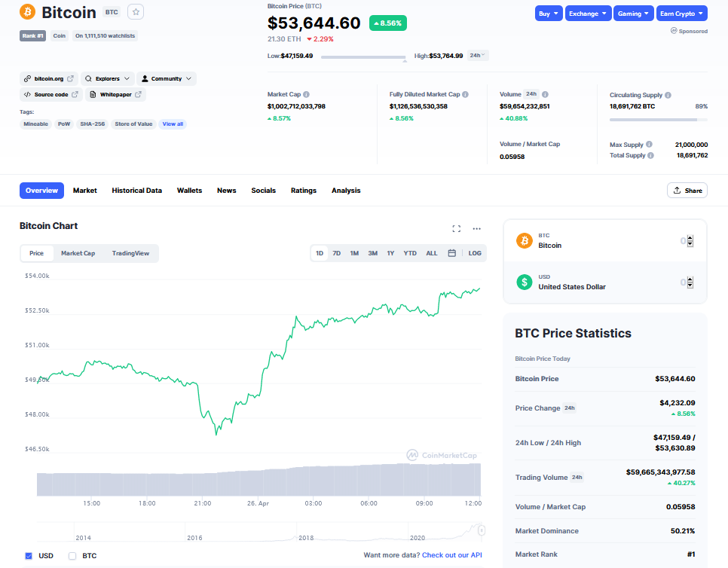Click the Explorers magnifier icon
Viewport: 728px width, 568px height.
[88, 78]
